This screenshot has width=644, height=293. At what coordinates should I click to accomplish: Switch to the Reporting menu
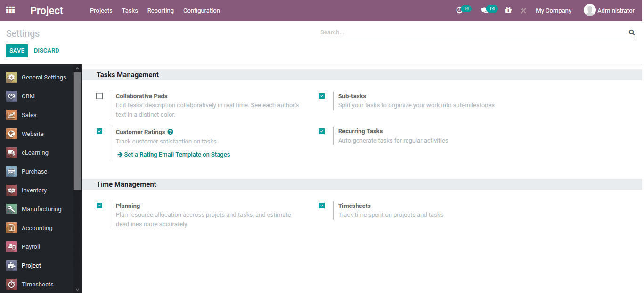click(160, 10)
